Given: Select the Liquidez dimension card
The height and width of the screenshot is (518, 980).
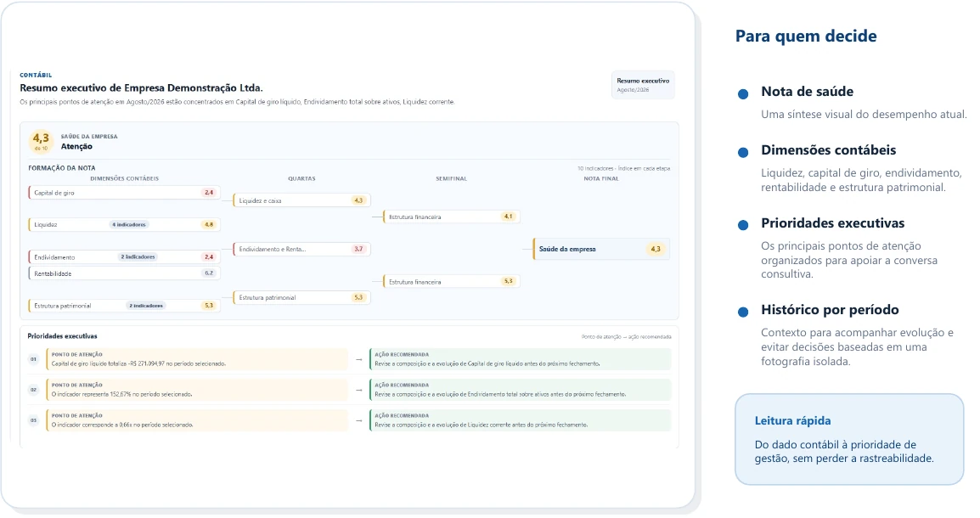Looking at the screenshot, I should (x=124, y=224).
